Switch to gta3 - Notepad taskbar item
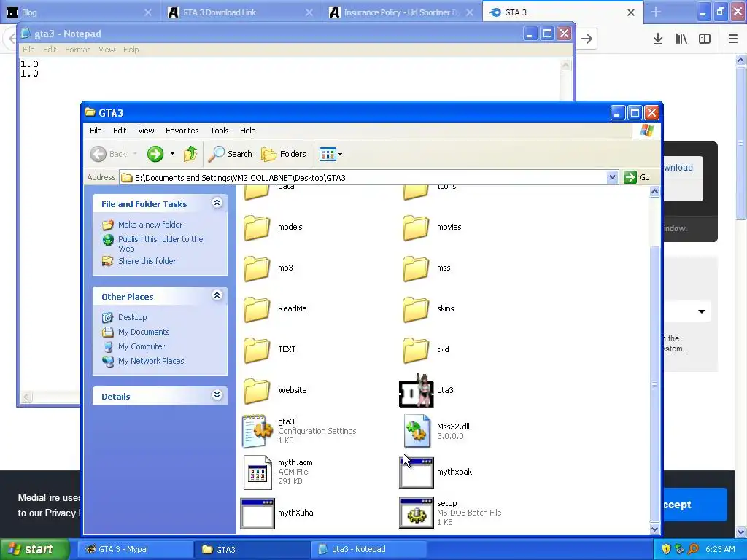This screenshot has width=747, height=560. coord(369,549)
